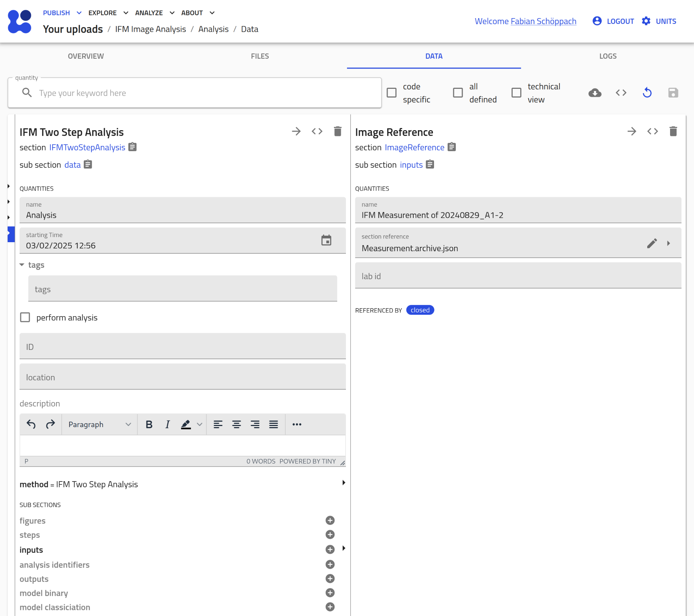
Task: Edit the section reference with pencil icon
Action: click(x=652, y=243)
